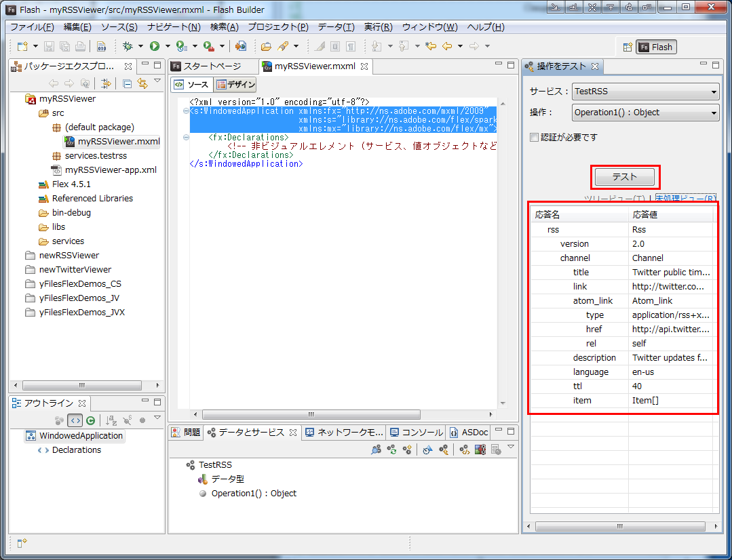Switch editor to デザイン mode
732x560 pixels.
point(235,85)
